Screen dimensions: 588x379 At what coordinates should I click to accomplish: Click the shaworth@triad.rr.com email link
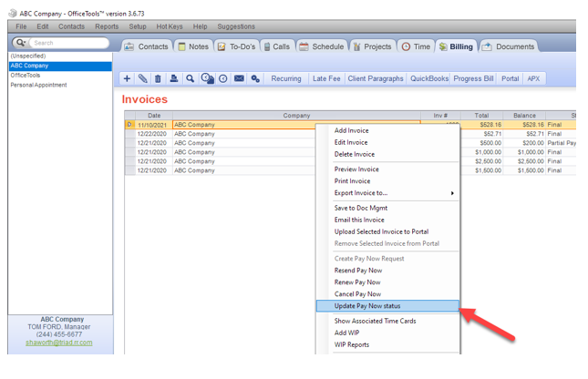(x=59, y=343)
